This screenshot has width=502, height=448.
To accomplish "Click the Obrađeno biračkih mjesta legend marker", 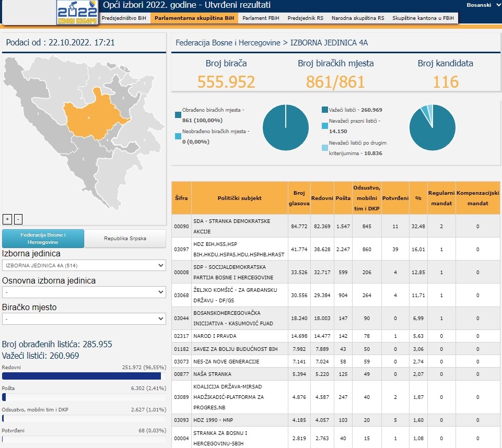I will (178, 115).
